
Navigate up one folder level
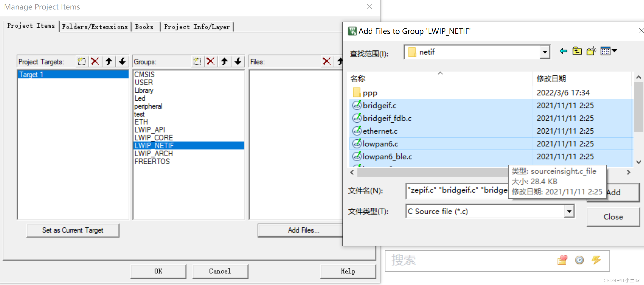[577, 51]
